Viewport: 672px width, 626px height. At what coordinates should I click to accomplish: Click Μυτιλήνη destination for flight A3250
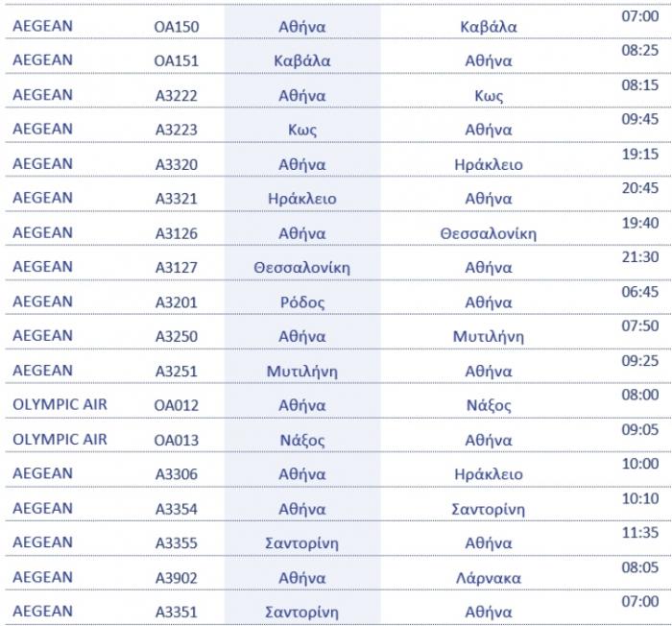pyautogui.click(x=488, y=337)
